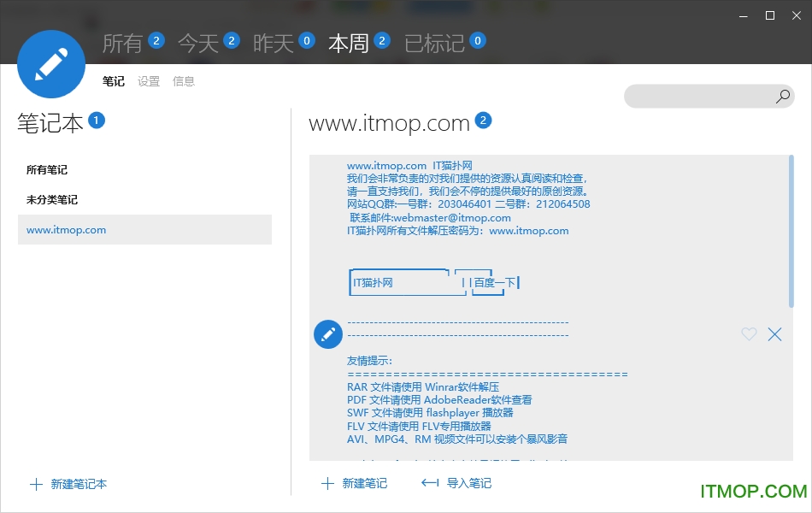The image size is (812, 513).
Task: Click the pencil edit icon beside the note
Action: (x=327, y=335)
